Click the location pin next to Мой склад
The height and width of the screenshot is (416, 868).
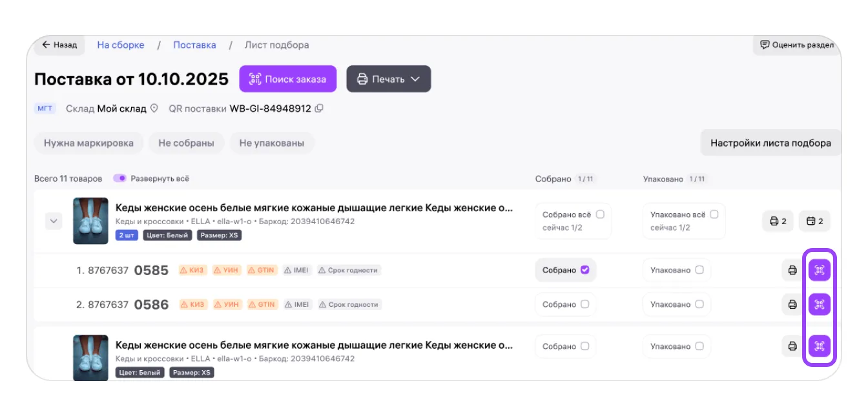pos(154,109)
